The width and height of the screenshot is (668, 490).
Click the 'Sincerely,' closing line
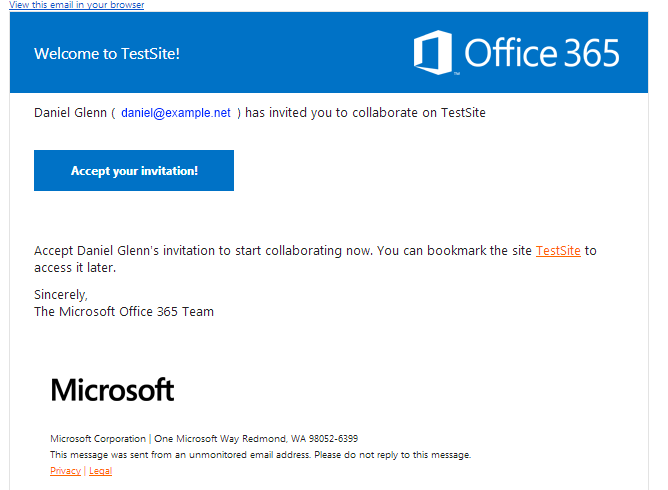[61, 295]
